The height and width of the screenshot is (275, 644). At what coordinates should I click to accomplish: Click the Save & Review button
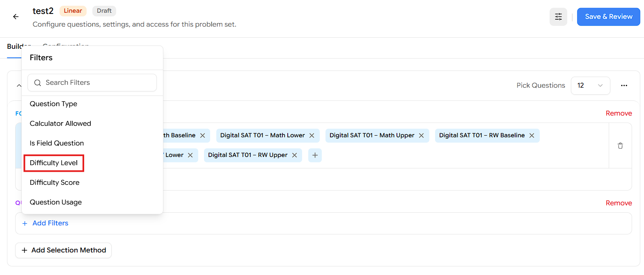click(x=608, y=17)
